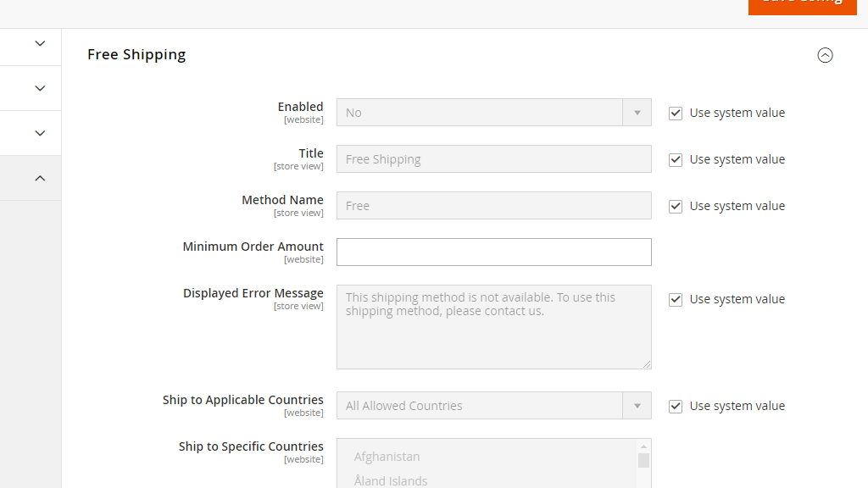This screenshot has height=488, width=868.
Task: Click the Minimum Order Amount label
Action: pos(253,247)
